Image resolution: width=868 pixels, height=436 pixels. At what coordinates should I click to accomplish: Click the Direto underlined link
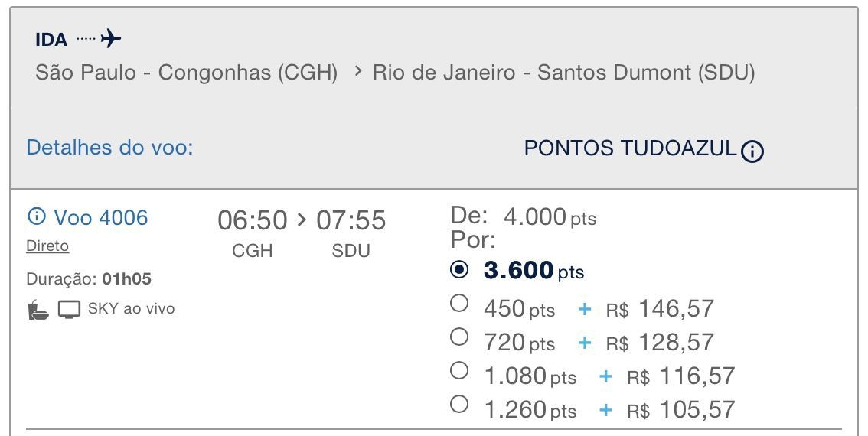point(47,246)
